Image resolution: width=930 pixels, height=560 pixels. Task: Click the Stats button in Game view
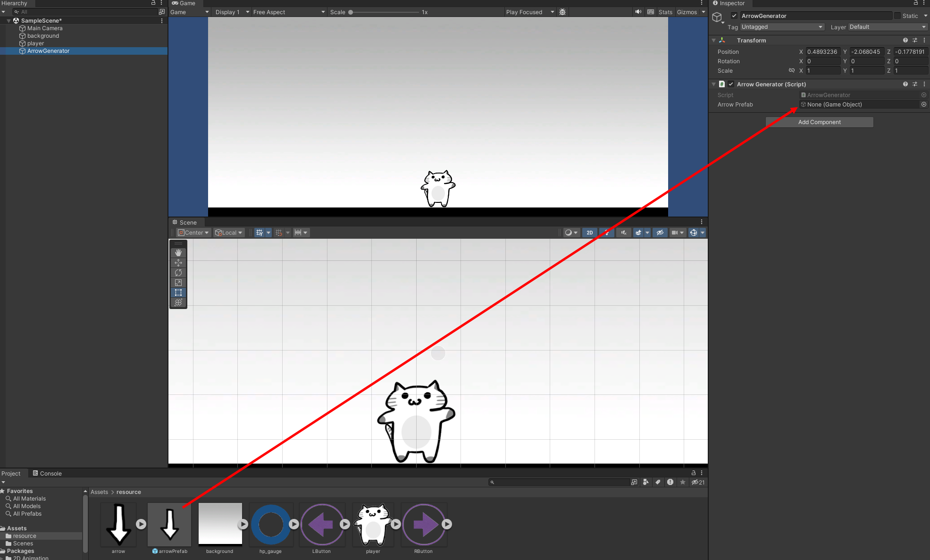click(x=665, y=12)
